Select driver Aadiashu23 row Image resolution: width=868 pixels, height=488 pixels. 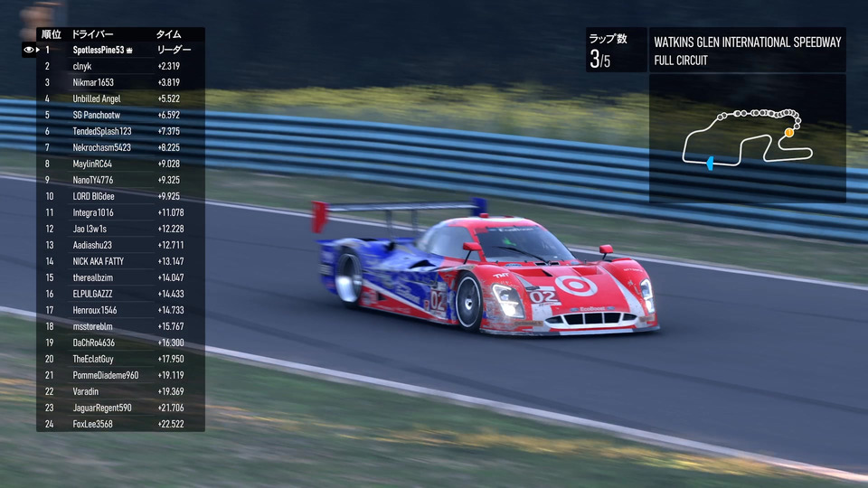(120, 245)
